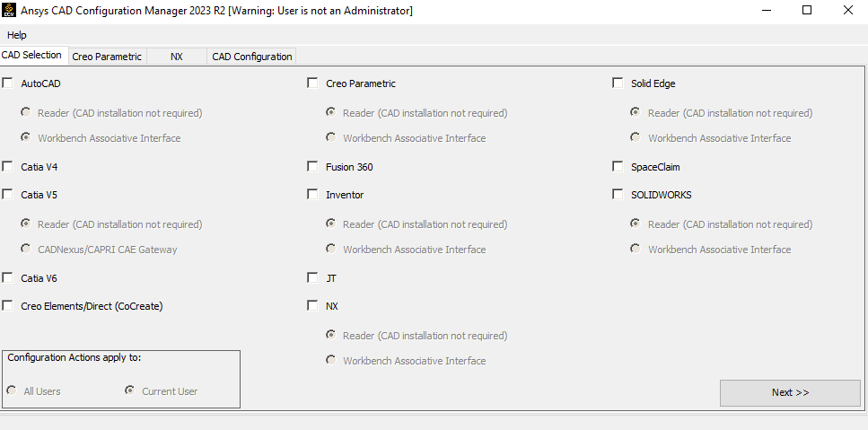The width and height of the screenshot is (868, 430).
Task: Enable the Inventor checkbox
Action: click(312, 194)
